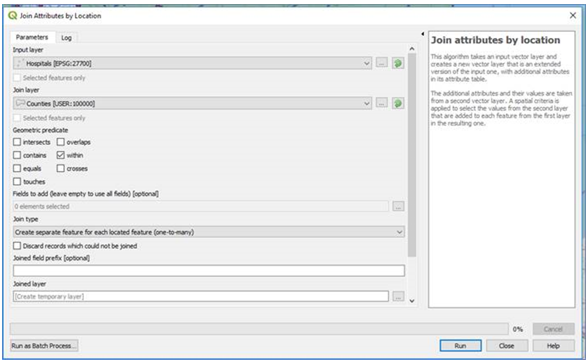
Task: Enable the overlaps predicate
Action: pyautogui.click(x=60, y=142)
